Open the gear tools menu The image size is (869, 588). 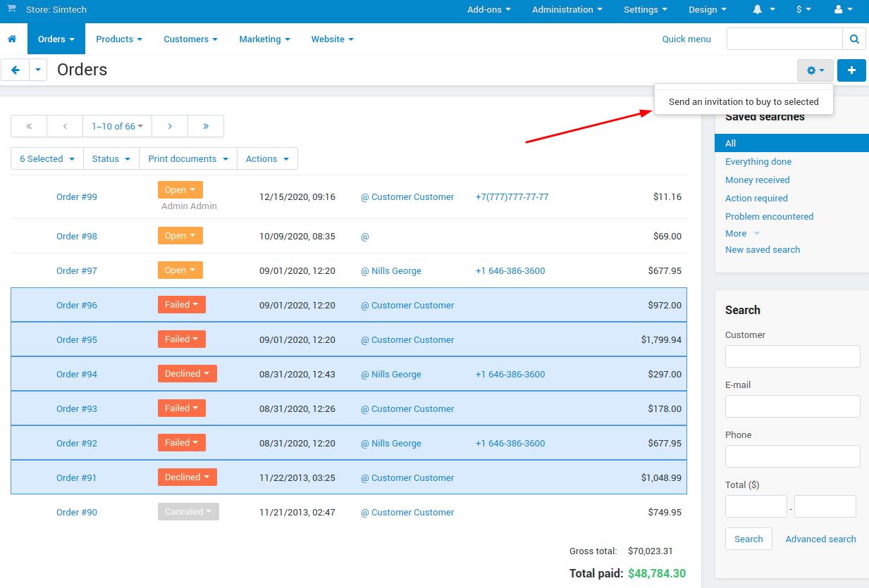[815, 70]
